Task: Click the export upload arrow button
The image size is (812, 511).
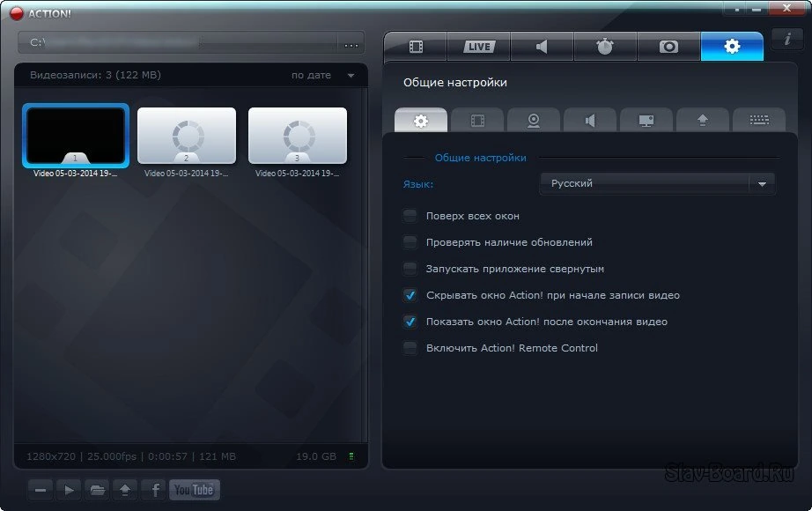Action: [x=125, y=490]
